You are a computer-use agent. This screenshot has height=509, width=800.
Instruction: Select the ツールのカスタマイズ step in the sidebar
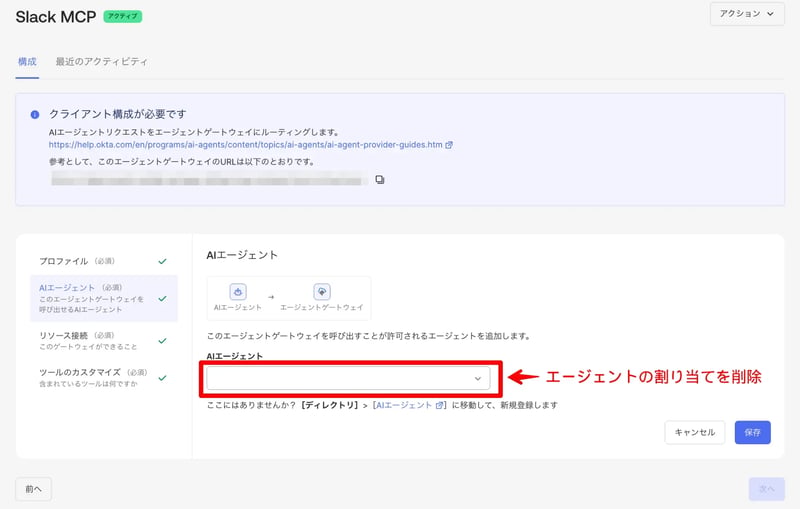104,378
